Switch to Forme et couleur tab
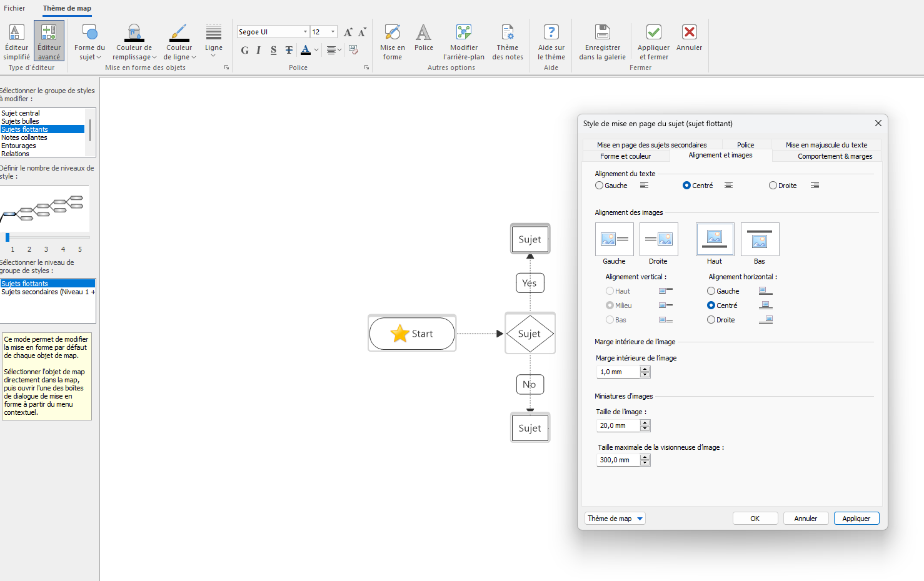The height and width of the screenshot is (581, 924). coord(625,156)
